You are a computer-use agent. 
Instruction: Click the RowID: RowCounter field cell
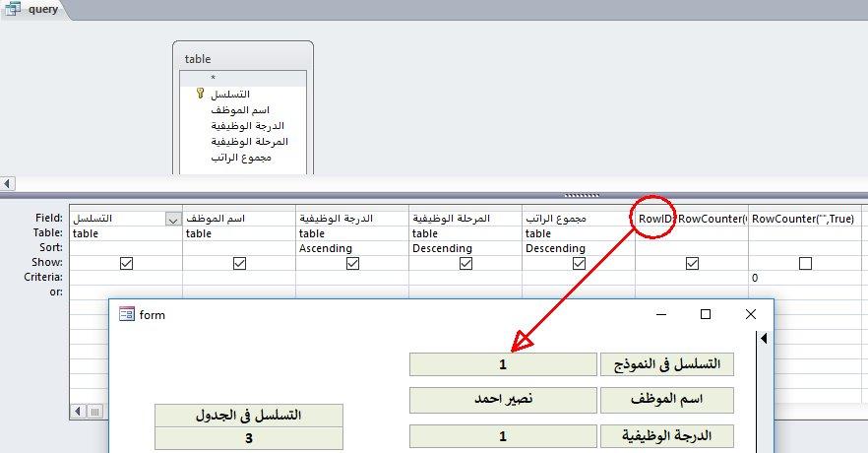(x=692, y=219)
